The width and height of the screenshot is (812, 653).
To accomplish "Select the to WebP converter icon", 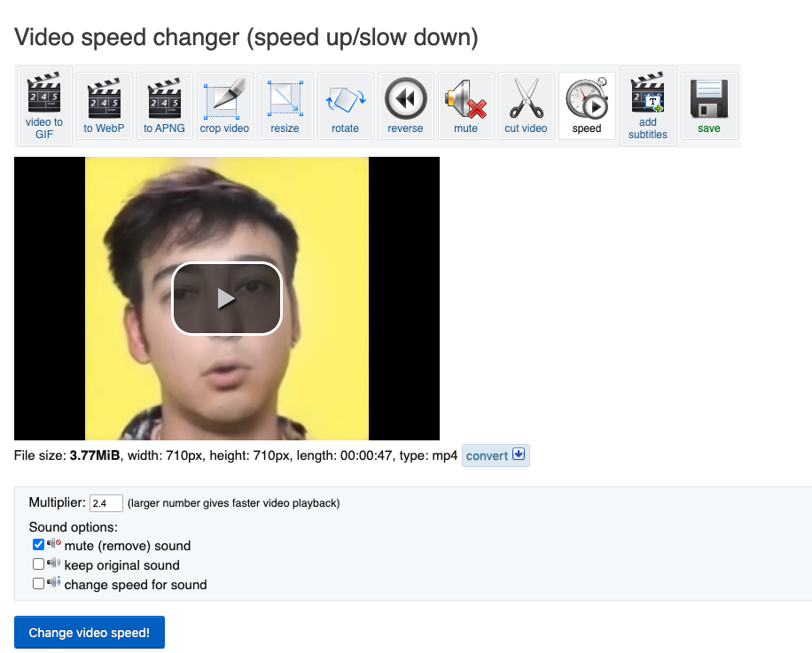I will [x=105, y=105].
